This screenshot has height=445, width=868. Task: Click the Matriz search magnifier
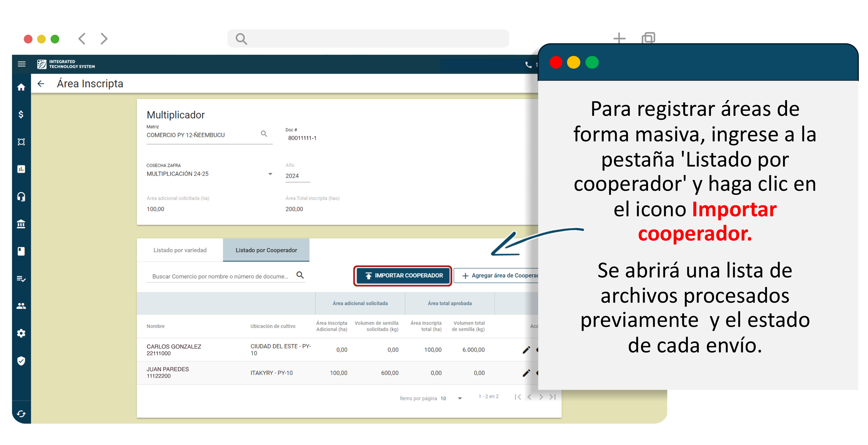pos(264,134)
